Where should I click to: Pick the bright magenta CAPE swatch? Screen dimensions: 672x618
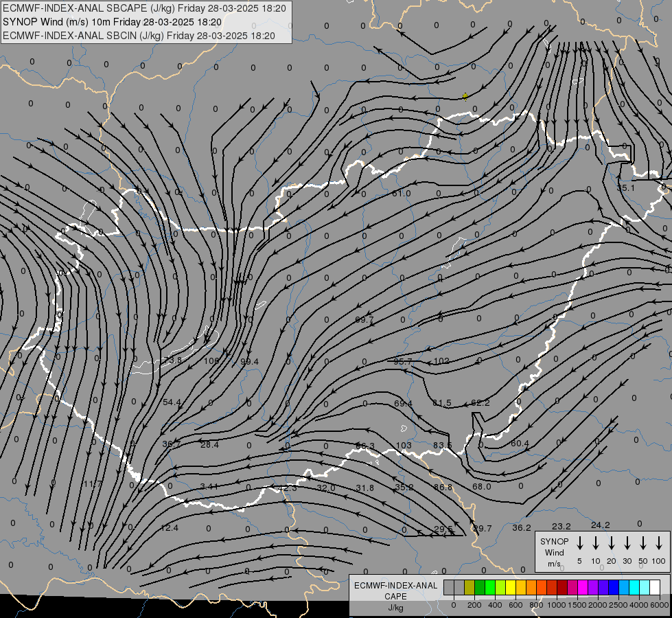(x=583, y=587)
